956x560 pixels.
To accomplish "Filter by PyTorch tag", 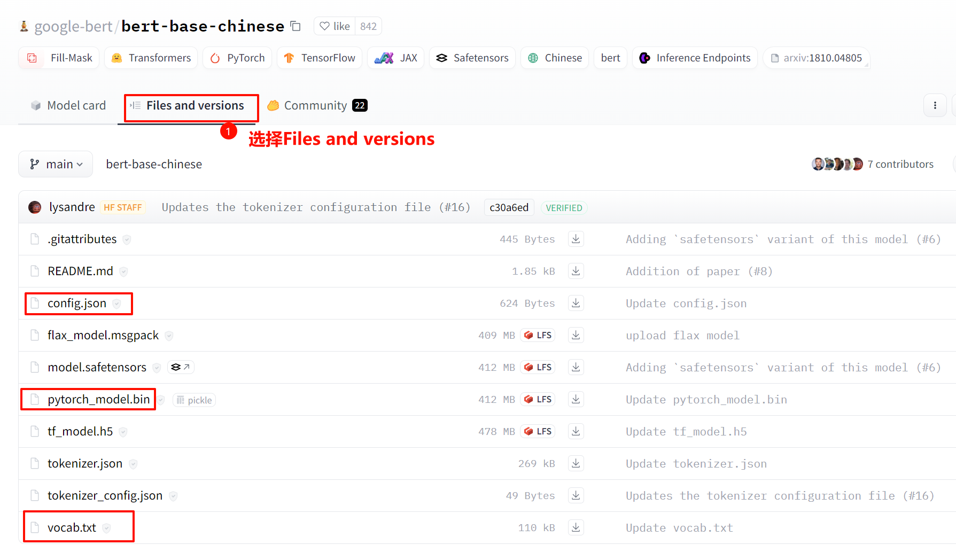I will [x=237, y=58].
